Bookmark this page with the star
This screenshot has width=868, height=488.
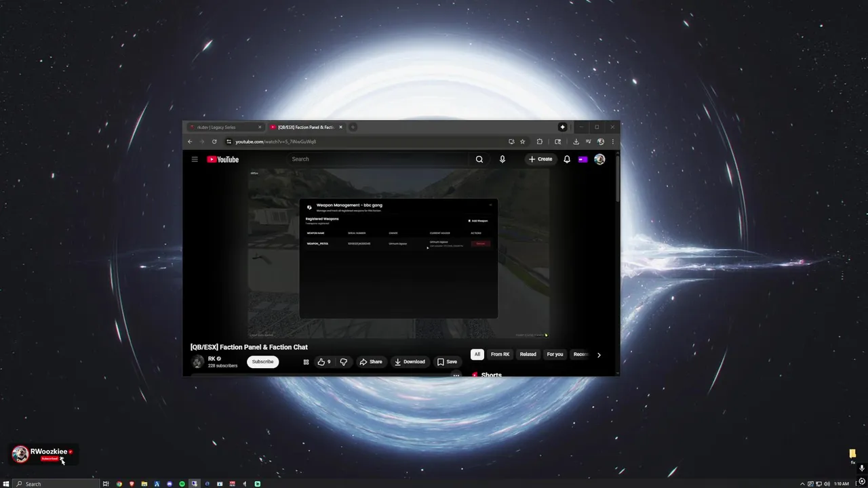tap(523, 142)
